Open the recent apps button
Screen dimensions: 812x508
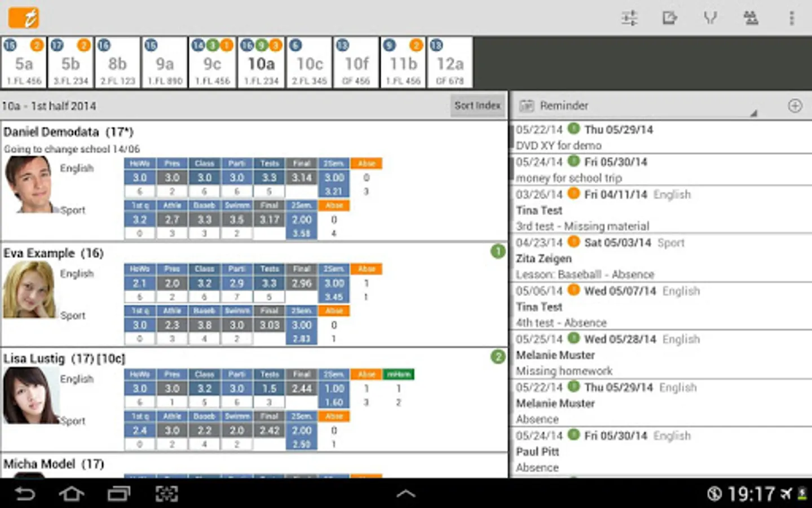[x=118, y=494]
